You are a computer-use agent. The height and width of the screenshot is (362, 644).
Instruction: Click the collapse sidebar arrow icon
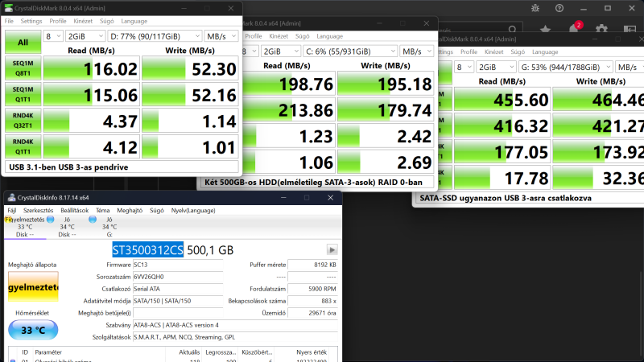click(x=630, y=29)
